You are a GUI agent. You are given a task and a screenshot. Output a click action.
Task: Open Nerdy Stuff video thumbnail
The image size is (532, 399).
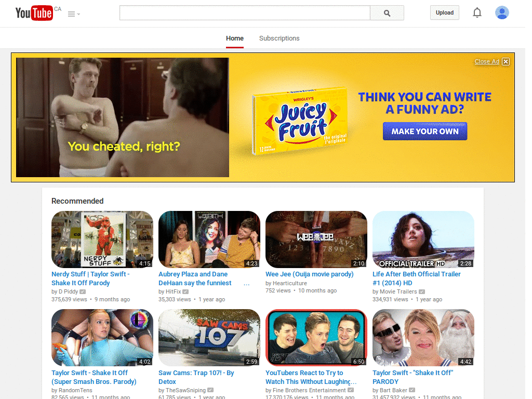coord(102,240)
